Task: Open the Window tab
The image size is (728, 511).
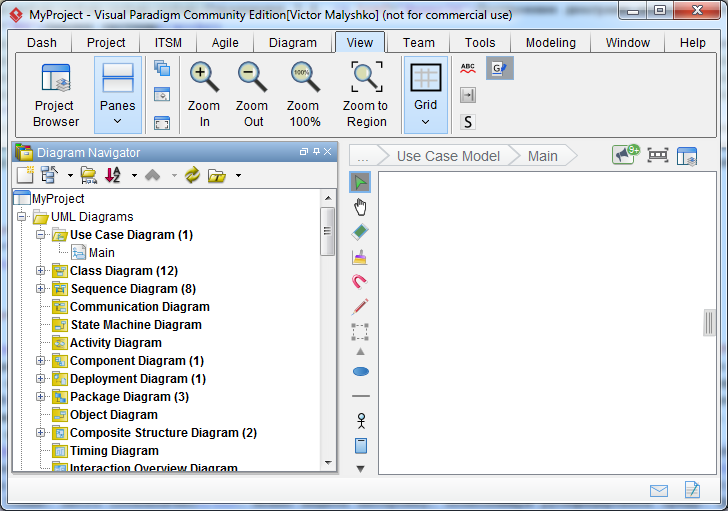Action: tap(628, 43)
